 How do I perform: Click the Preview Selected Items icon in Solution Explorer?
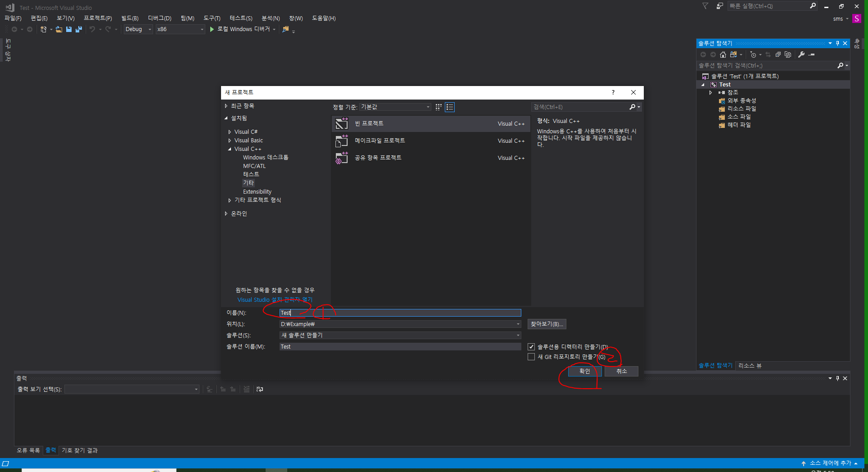[812, 54]
